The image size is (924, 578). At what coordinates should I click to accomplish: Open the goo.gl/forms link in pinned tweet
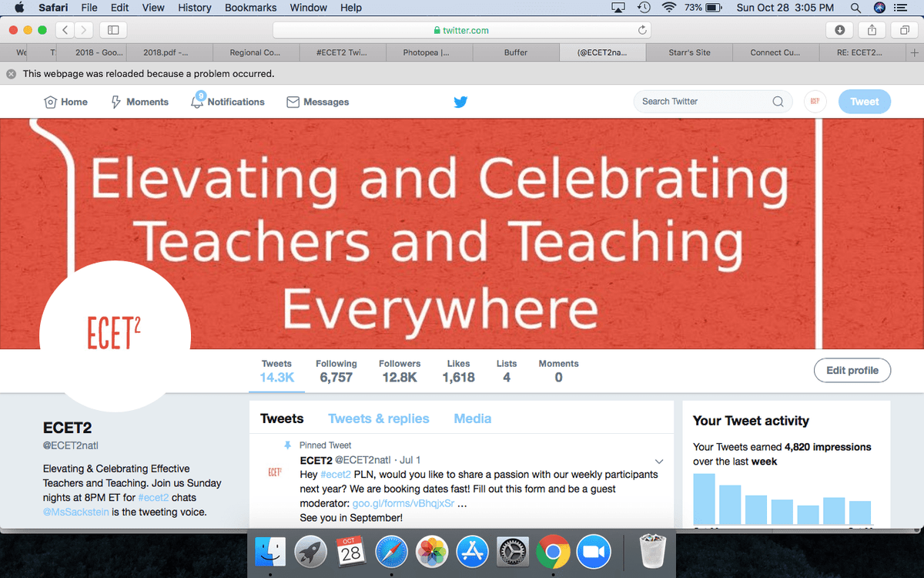403,503
